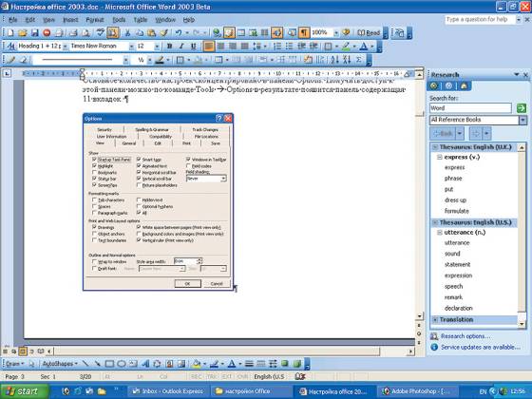Open the Style dropdown (Heading 1)
Image resolution: width=532 pixels, height=399 pixels.
pos(65,47)
